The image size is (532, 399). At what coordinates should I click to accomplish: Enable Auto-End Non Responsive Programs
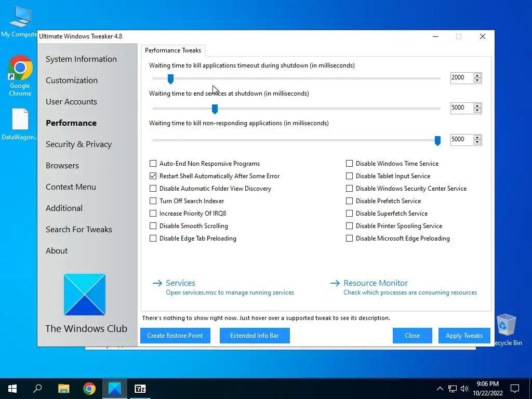(153, 164)
